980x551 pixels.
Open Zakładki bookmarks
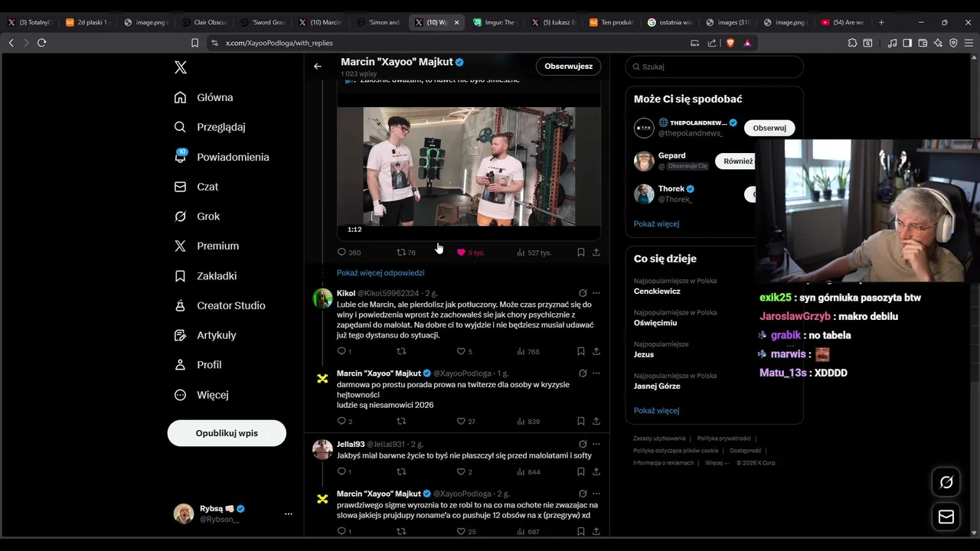click(206, 275)
